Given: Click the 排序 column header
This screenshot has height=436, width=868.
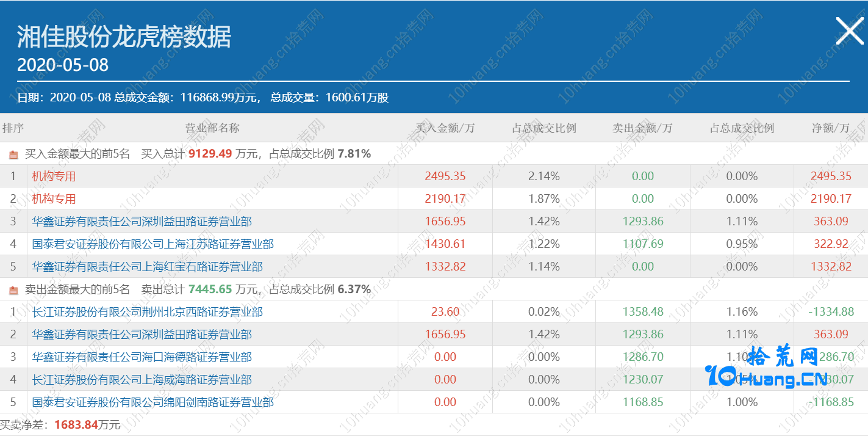Looking at the screenshot, I should [13, 128].
